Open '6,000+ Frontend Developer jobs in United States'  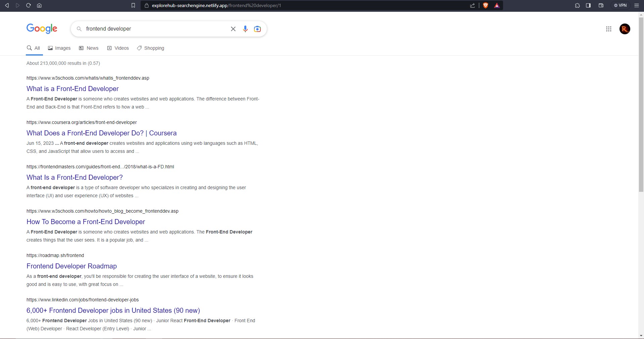point(113,310)
